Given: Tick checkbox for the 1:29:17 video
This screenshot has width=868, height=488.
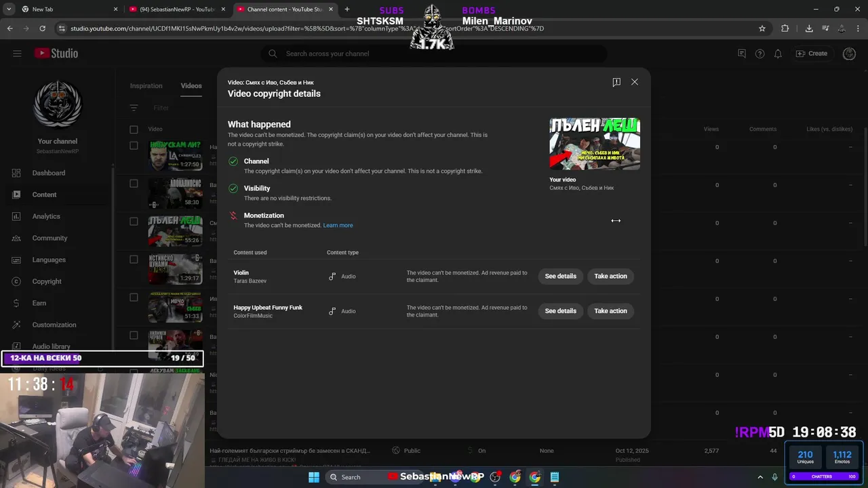Looking at the screenshot, I should pyautogui.click(x=134, y=260).
